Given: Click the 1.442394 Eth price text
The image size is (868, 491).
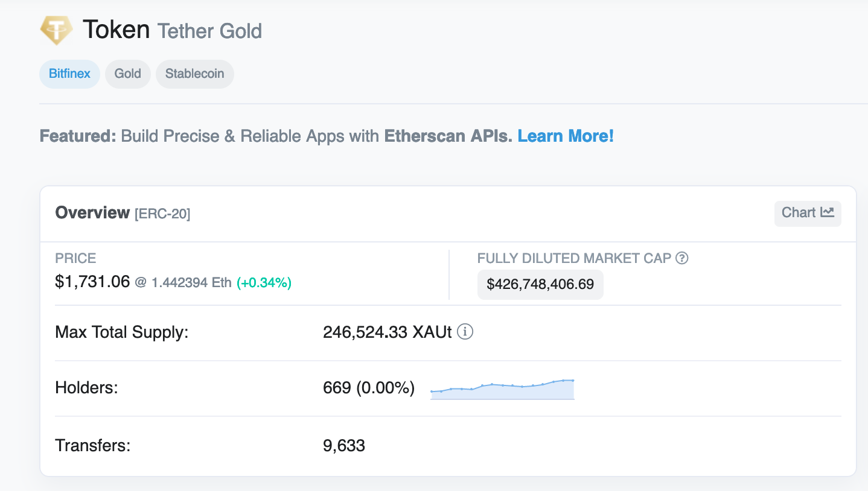Looking at the screenshot, I should [191, 282].
